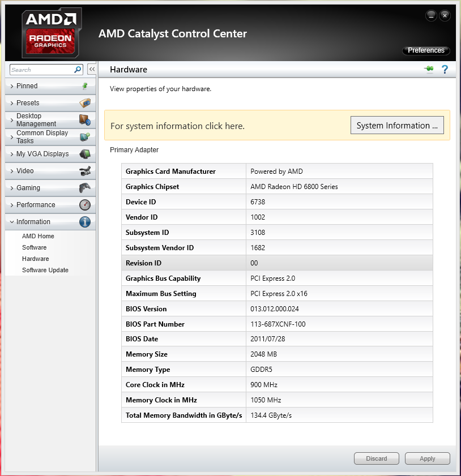Open the Software Update page
Screen dimensions: 461x476
pos(45,270)
